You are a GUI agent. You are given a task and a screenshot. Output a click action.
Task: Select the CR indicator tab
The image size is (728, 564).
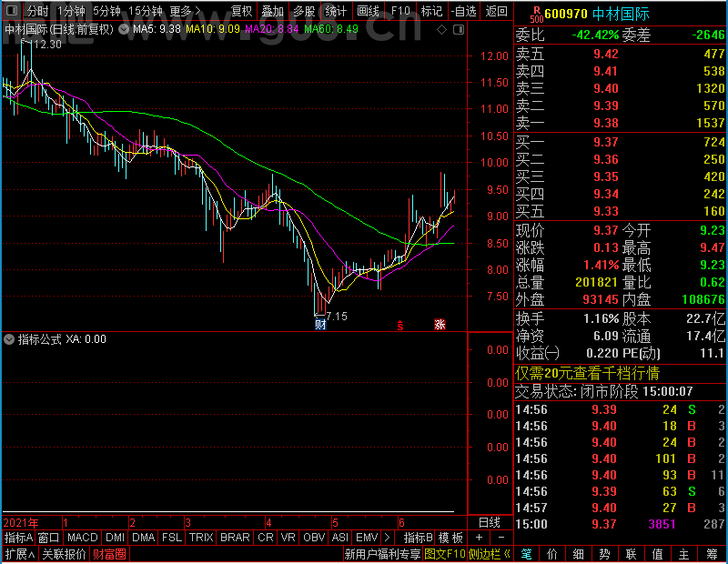click(265, 538)
